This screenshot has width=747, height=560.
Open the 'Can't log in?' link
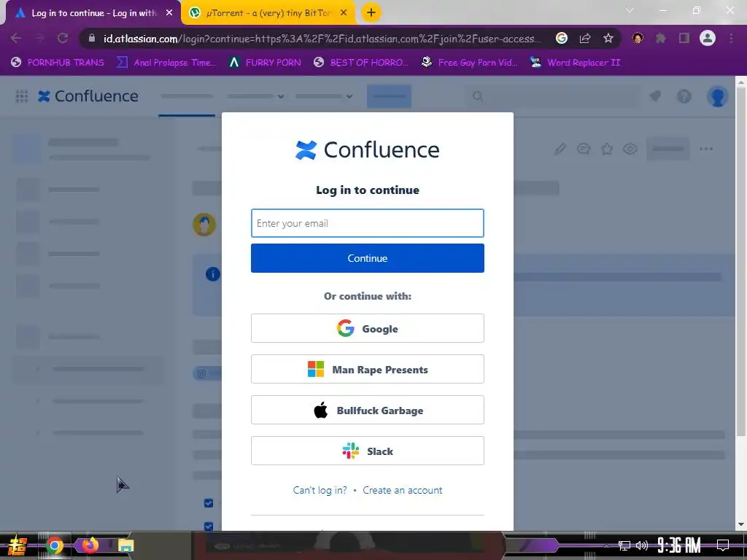[320, 490]
